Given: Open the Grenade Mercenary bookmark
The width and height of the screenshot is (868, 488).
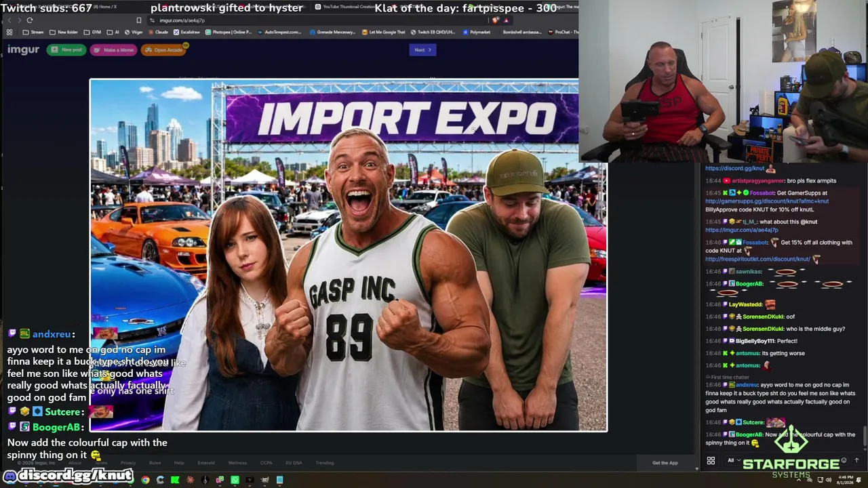Looking at the screenshot, I should pos(333,32).
